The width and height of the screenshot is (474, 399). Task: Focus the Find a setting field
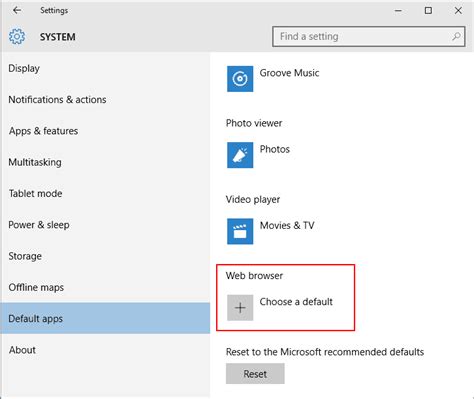pyautogui.click(x=369, y=36)
